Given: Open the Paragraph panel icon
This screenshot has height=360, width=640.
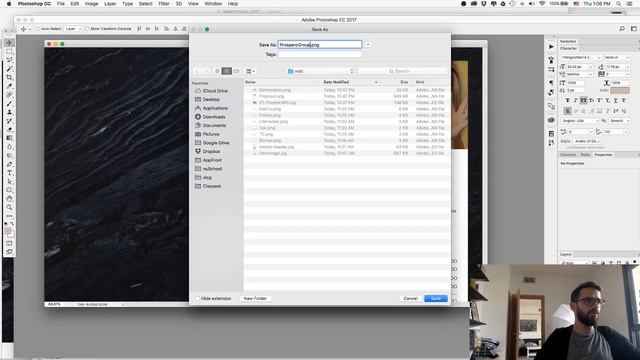Looking at the screenshot, I should 551,83.
